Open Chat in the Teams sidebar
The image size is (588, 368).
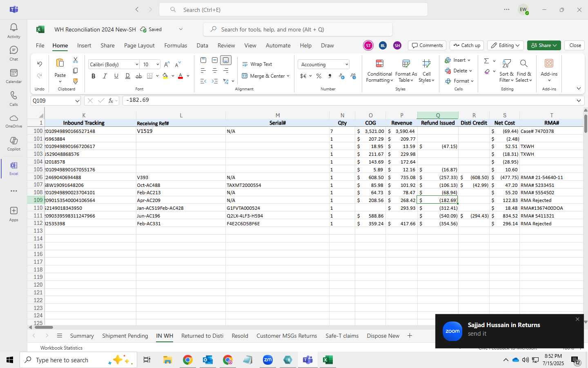(13, 53)
